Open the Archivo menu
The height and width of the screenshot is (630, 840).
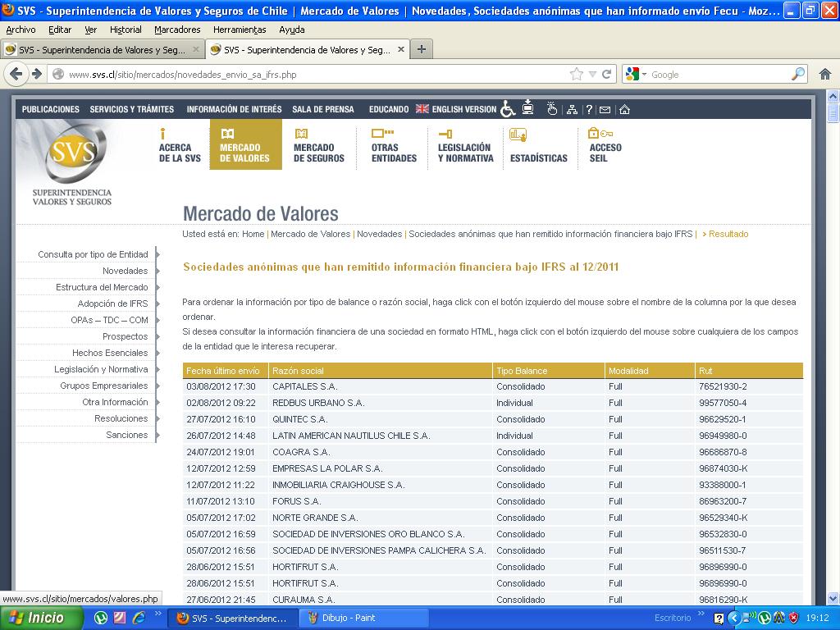click(x=21, y=30)
